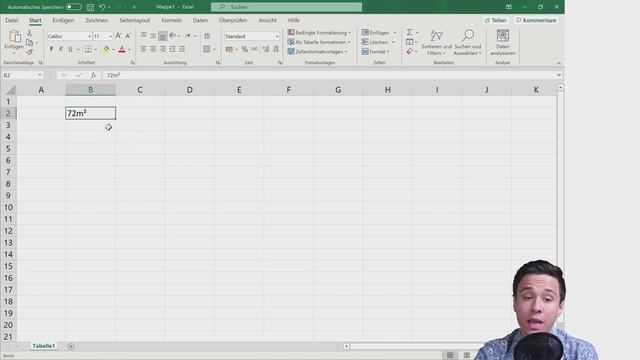Open Bedingte Formatierung dropdown
The height and width of the screenshot is (360, 640).
point(319,33)
